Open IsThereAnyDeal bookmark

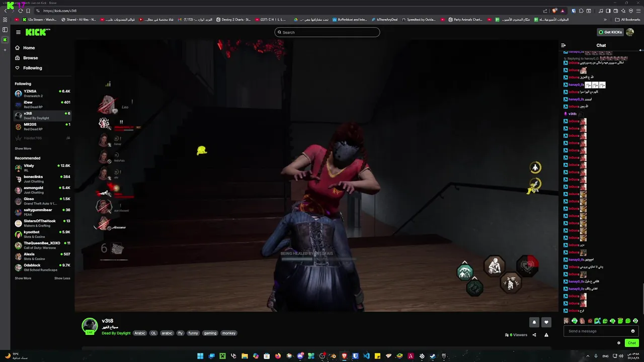pyautogui.click(x=383, y=20)
